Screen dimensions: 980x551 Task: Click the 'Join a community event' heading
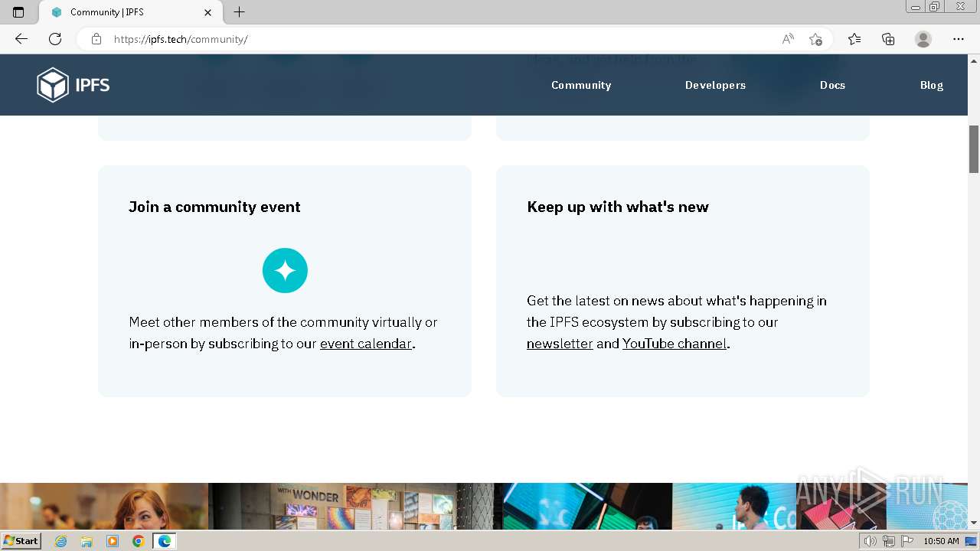coord(214,207)
